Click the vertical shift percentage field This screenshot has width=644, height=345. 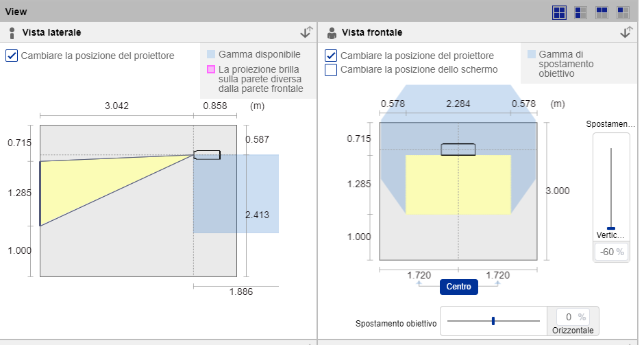tap(610, 252)
